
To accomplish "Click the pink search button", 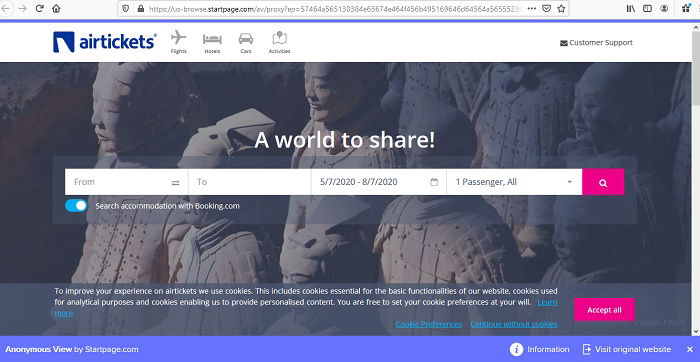I will point(603,182).
